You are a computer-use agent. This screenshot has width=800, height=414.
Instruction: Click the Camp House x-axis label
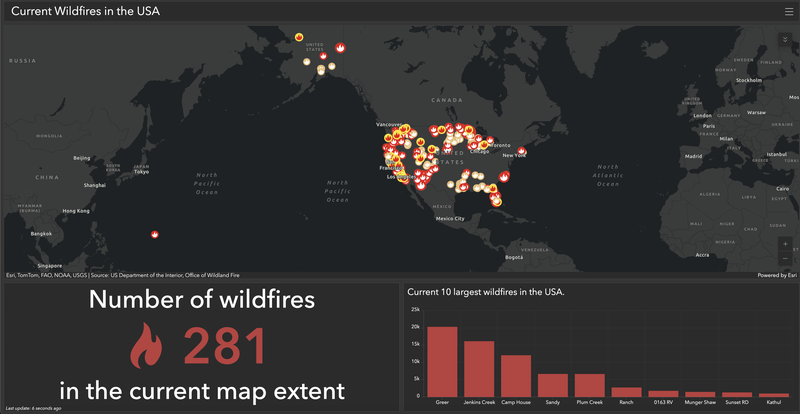pos(516,402)
